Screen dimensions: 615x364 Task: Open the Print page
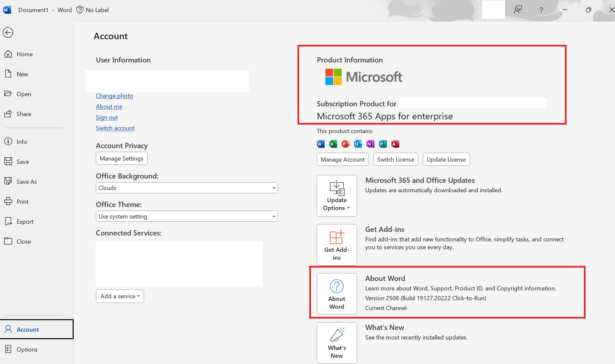pos(37,201)
